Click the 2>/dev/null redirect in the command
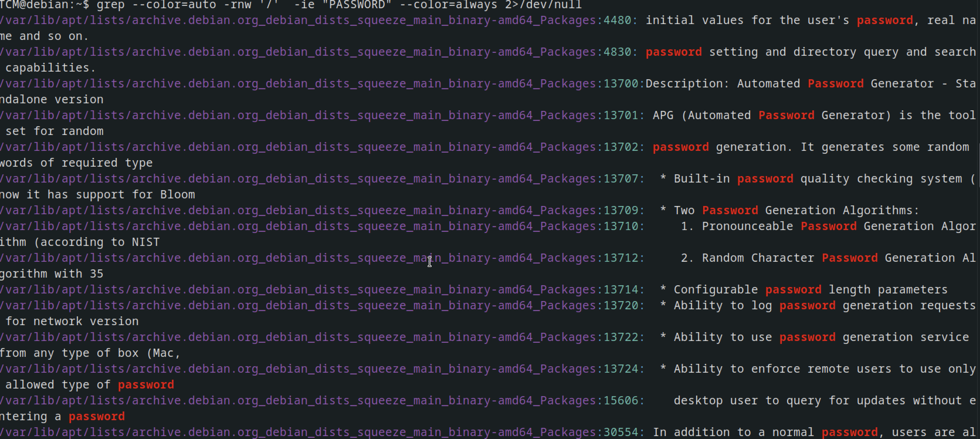Screen dimensions: 980x439 point(544,5)
